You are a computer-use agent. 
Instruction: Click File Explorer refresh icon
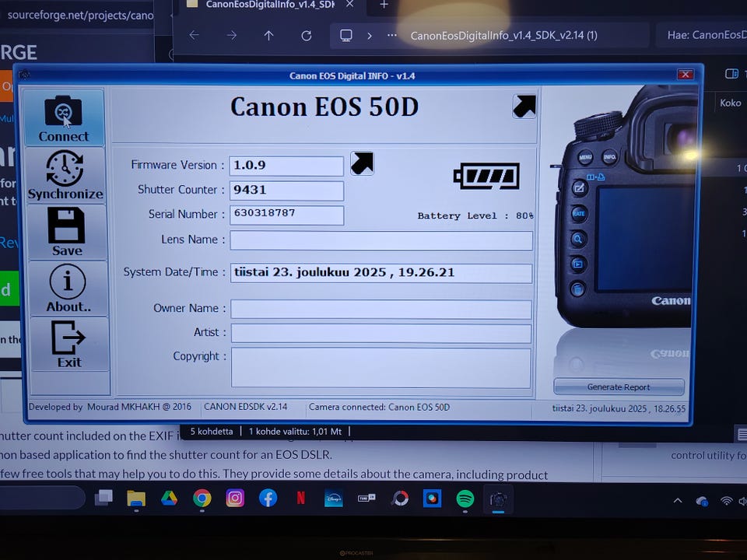click(x=307, y=35)
